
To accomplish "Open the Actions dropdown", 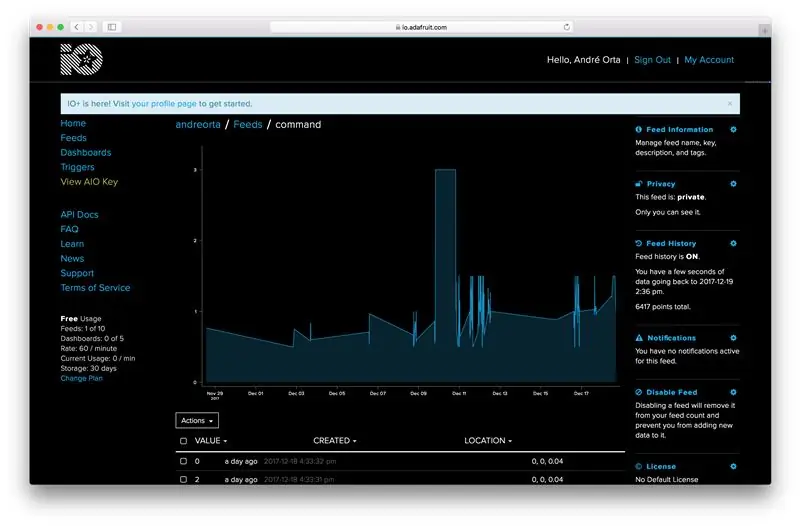I will (x=197, y=420).
